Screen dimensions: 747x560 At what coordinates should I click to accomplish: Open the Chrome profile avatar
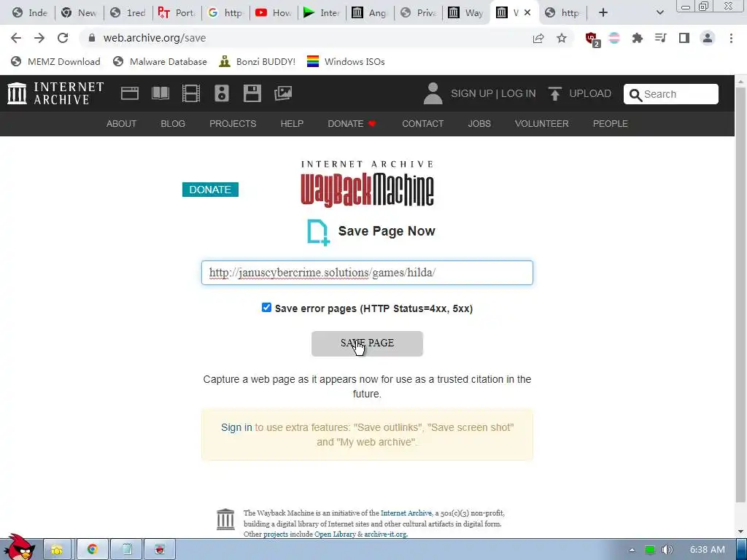click(x=708, y=38)
